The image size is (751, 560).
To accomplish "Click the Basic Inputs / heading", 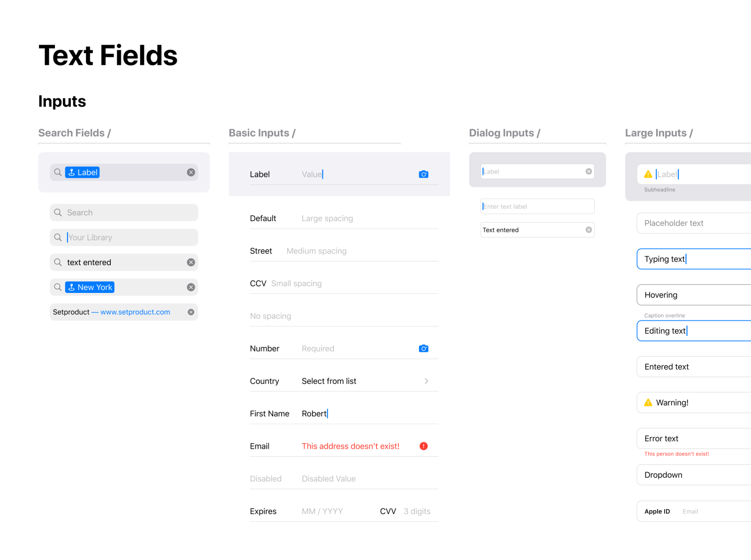I will 262,133.
